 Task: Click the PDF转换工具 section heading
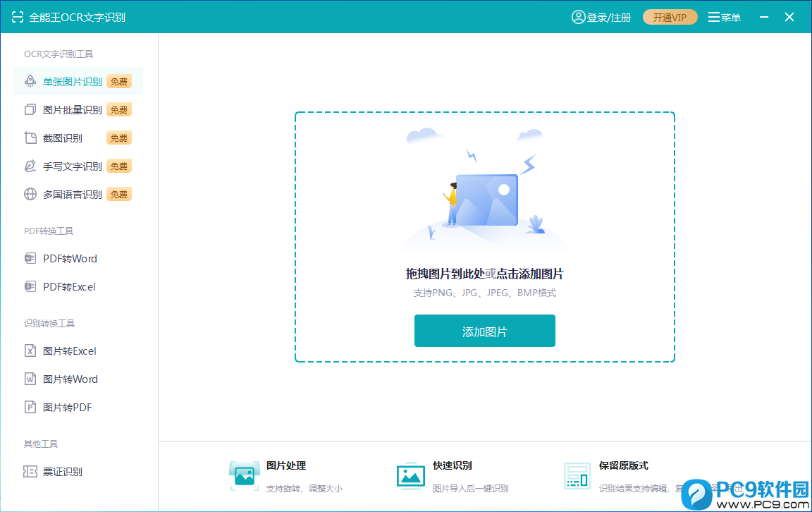(49, 231)
